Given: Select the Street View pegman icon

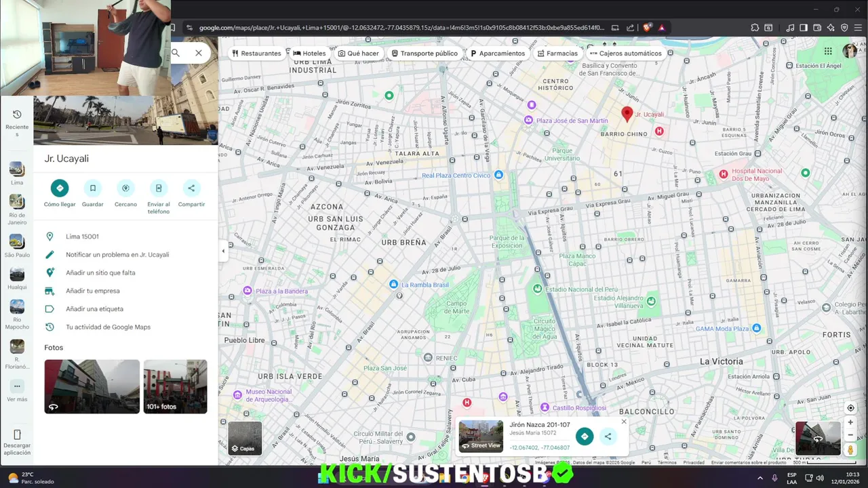Looking at the screenshot, I should pyautogui.click(x=850, y=449).
